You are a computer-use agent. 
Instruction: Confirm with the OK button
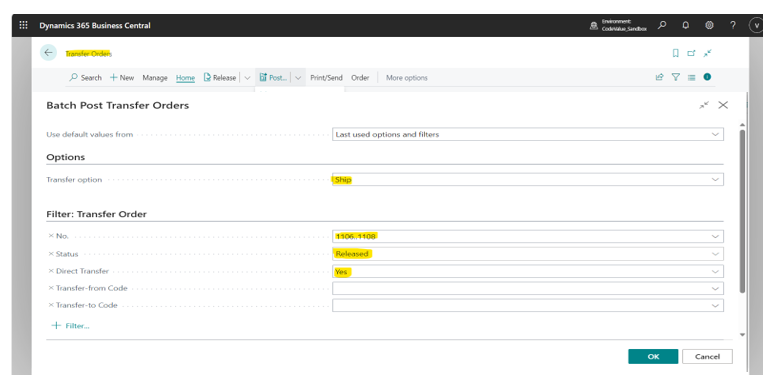click(x=653, y=356)
